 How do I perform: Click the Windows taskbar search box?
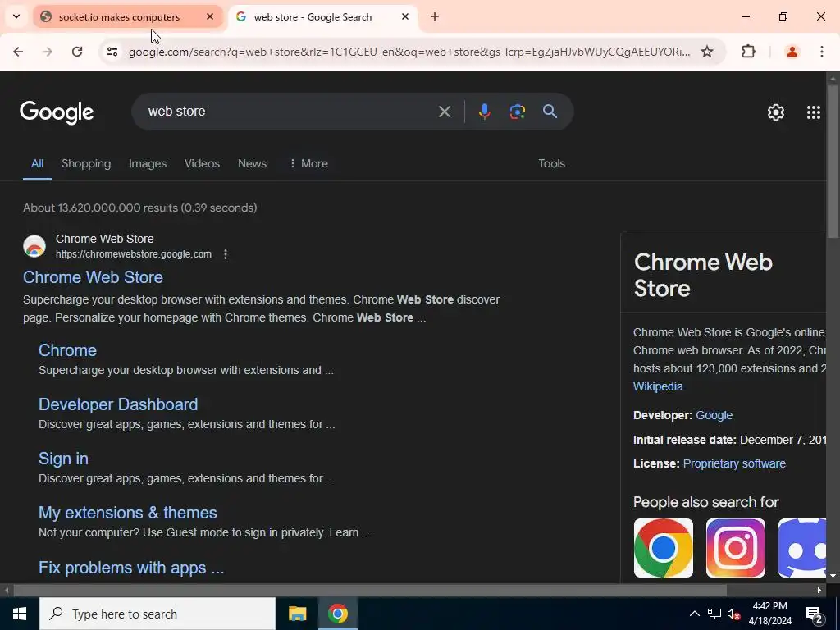pyautogui.click(x=157, y=614)
